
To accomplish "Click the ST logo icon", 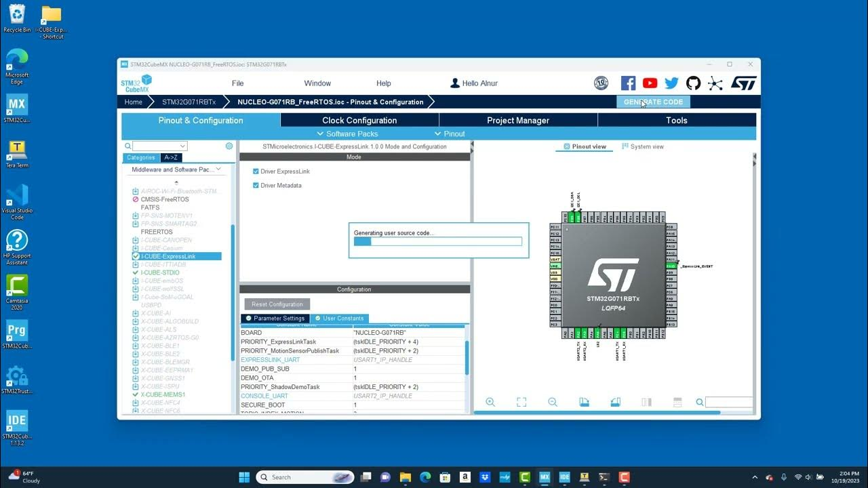I will pyautogui.click(x=743, y=83).
